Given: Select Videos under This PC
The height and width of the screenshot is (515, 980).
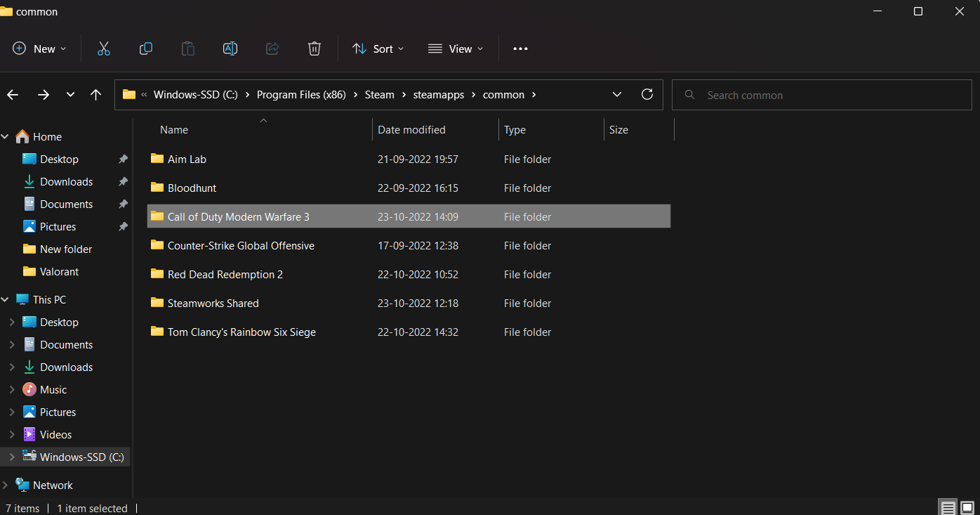Looking at the screenshot, I should coord(56,435).
